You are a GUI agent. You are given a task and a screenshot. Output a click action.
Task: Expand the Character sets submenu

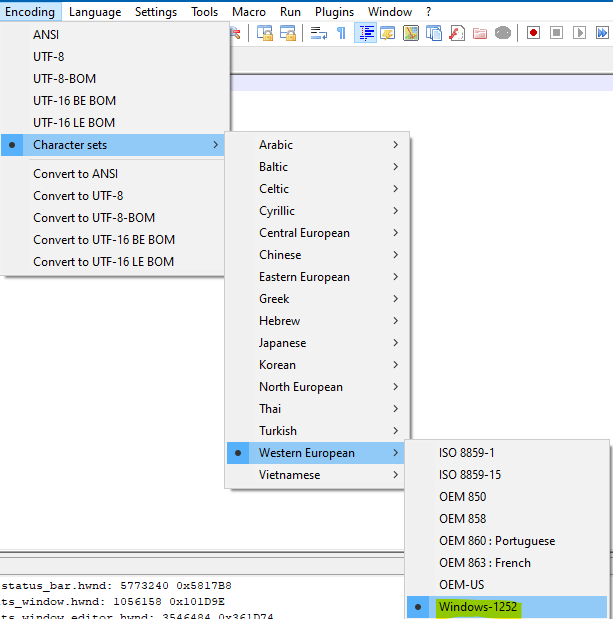[x=113, y=145]
